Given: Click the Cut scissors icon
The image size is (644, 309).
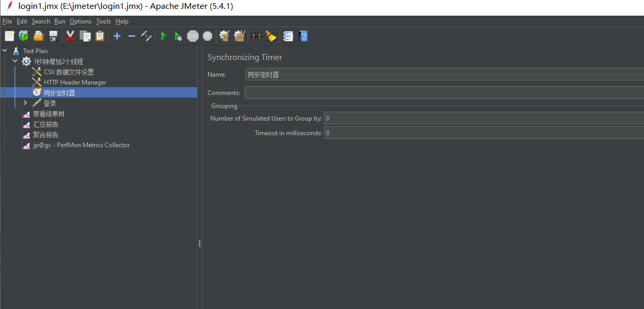Looking at the screenshot, I should [70, 36].
